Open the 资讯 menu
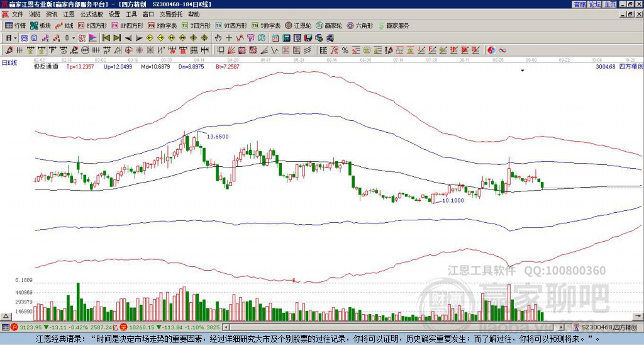Image resolution: width=644 pixels, height=345 pixels. [52, 14]
